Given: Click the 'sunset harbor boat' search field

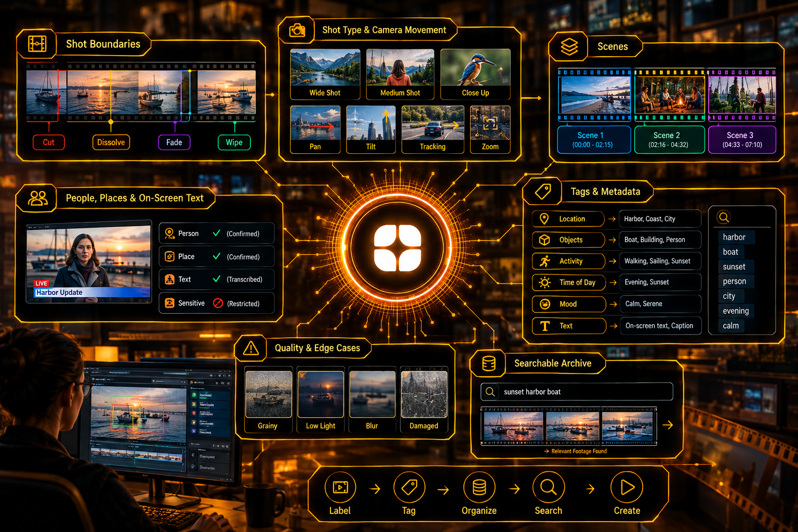Looking at the screenshot, I should 577,392.
